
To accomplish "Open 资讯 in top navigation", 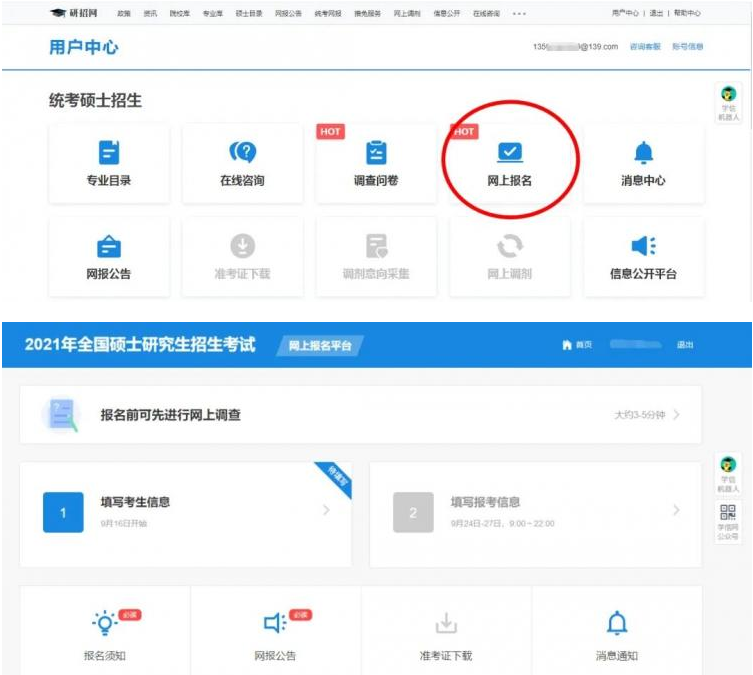I will (150, 13).
